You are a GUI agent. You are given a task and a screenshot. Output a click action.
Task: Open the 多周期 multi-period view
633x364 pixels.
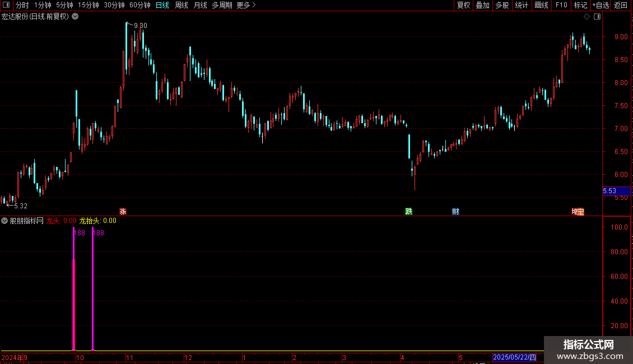tap(222, 5)
